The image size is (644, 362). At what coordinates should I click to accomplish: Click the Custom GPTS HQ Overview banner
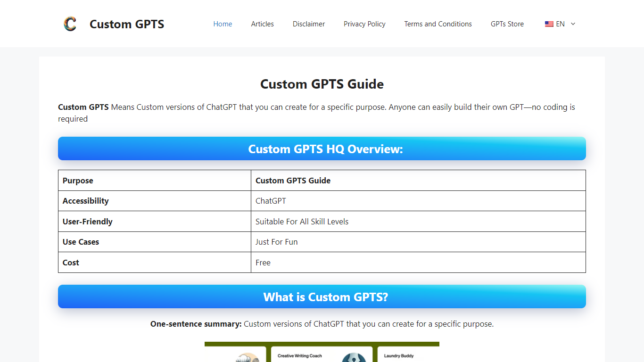tap(322, 148)
